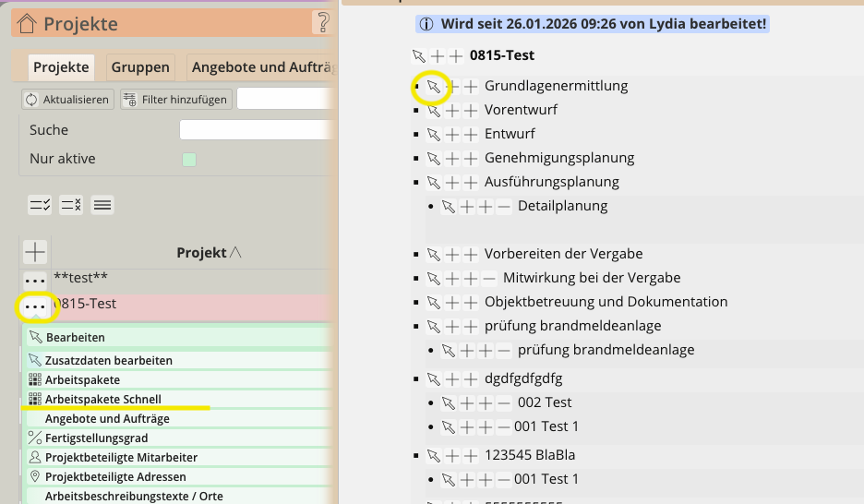Switch to the Gruppen tab
Screen dimensions: 864x504
[x=140, y=67]
